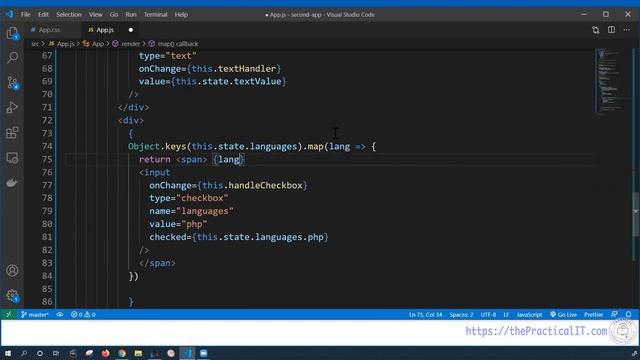Open the More Actions ellipsis menu
This screenshot has width=640, height=360.
627,30
